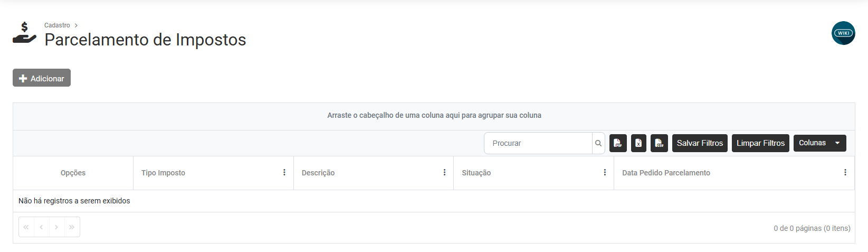Open Data Pedido Parcelamento column menu
The height and width of the screenshot is (252, 868).
845,173
